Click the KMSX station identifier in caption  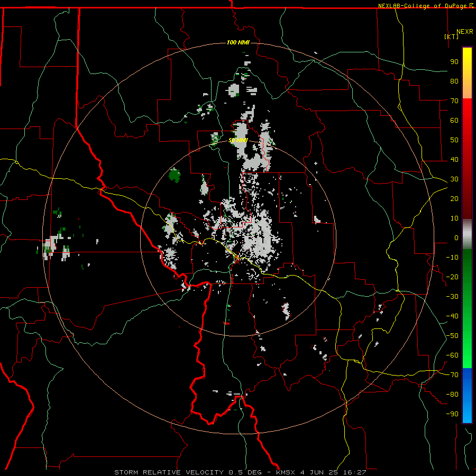[x=286, y=472]
